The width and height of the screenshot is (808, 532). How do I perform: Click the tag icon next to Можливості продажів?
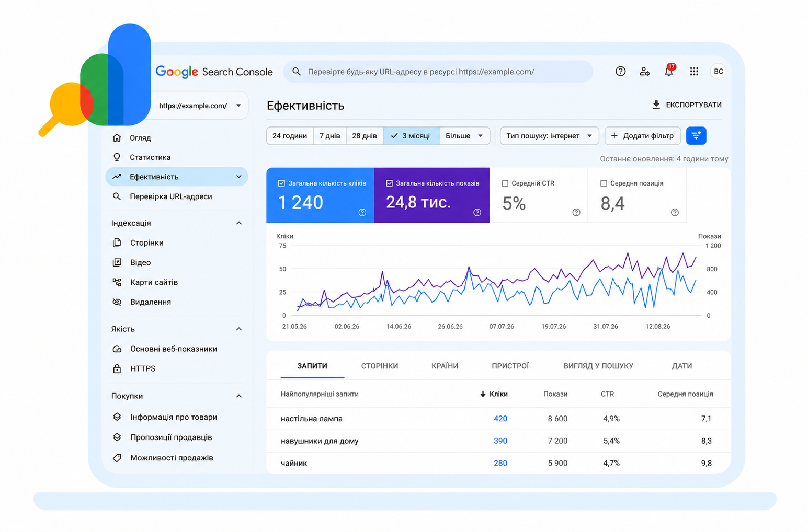click(117, 458)
